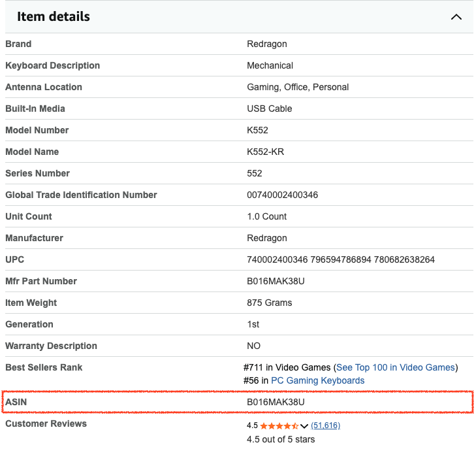Select the Series Number label
The width and height of the screenshot is (476, 449).
pyautogui.click(x=38, y=173)
